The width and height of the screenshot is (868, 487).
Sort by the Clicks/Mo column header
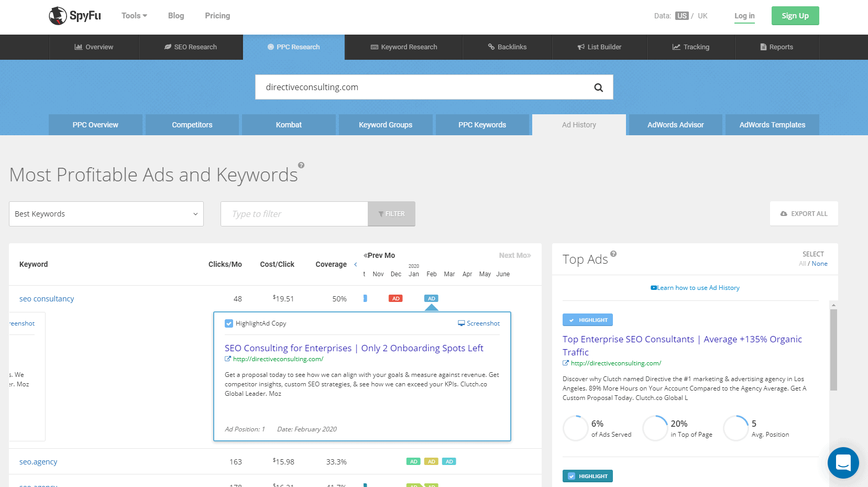(225, 264)
